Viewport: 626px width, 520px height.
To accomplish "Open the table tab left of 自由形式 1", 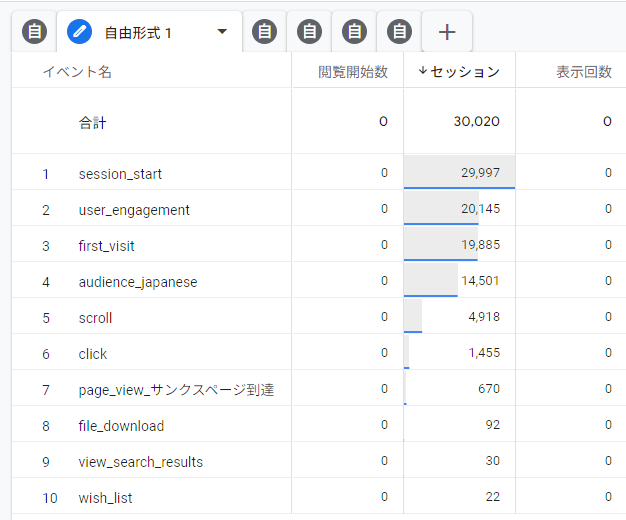I will (34, 32).
